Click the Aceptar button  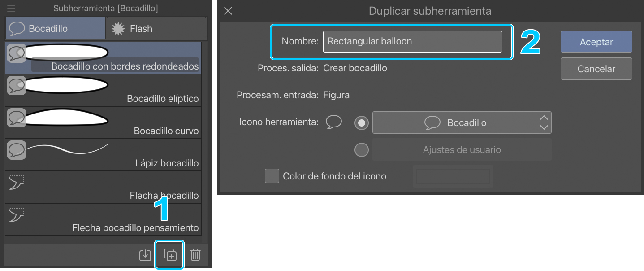point(596,42)
